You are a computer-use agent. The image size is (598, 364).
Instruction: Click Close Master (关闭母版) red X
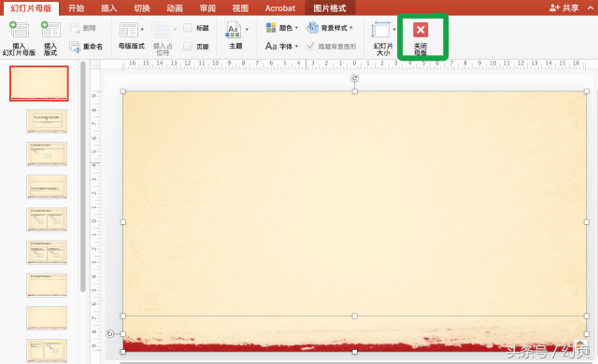420,30
